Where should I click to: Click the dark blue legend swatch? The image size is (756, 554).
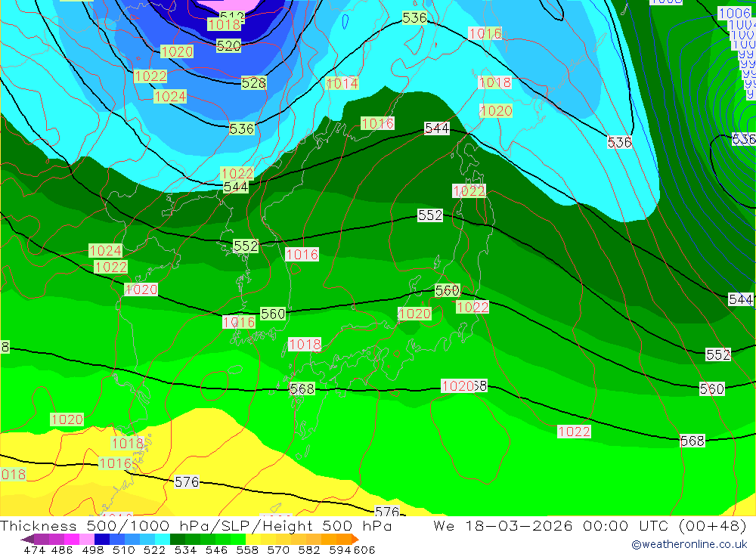(x=102, y=539)
